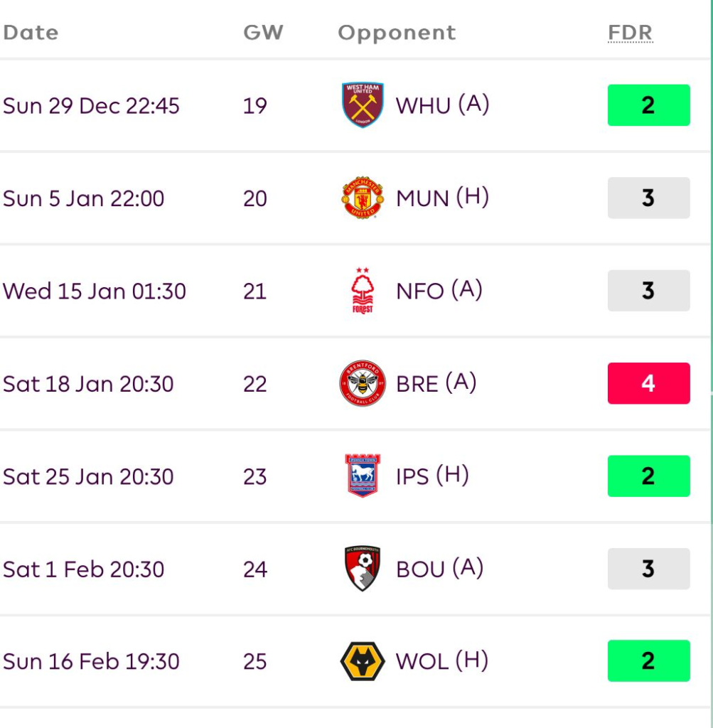Click the Nottingham Forest club badge
The height and width of the screenshot is (728, 713).
(x=363, y=291)
